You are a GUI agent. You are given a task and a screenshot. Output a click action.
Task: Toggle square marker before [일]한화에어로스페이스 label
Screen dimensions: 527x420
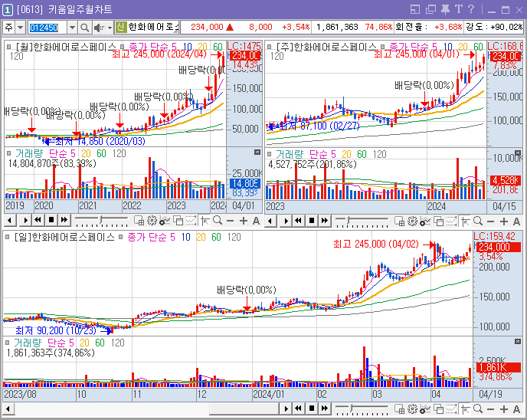8,237
